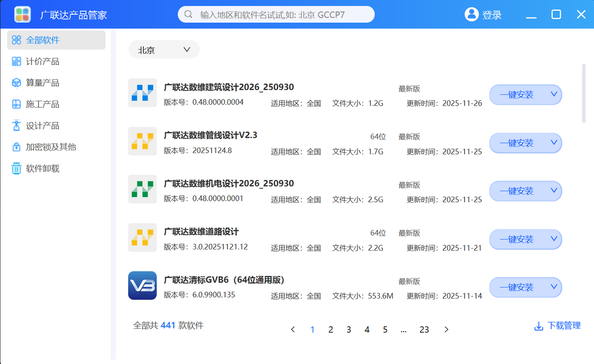Switch to page 2 of software list
This screenshot has height=364, width=594.
click(x=330, y=329)
